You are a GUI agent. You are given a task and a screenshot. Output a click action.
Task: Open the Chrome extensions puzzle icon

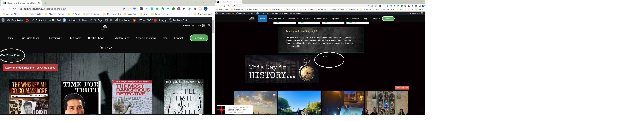point(195,9)
